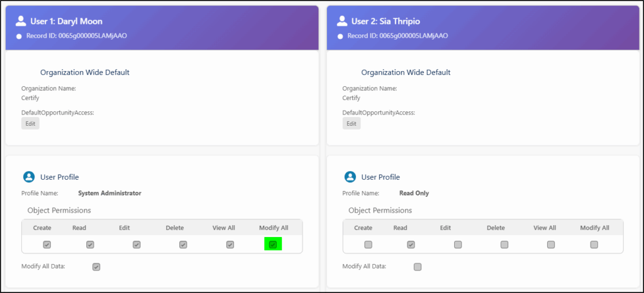Image resolution: width=644 pixels, height=293 pixels.
Task: Uncheck Delete permission for System Administrator profile
Action: (x=183, y=245)
